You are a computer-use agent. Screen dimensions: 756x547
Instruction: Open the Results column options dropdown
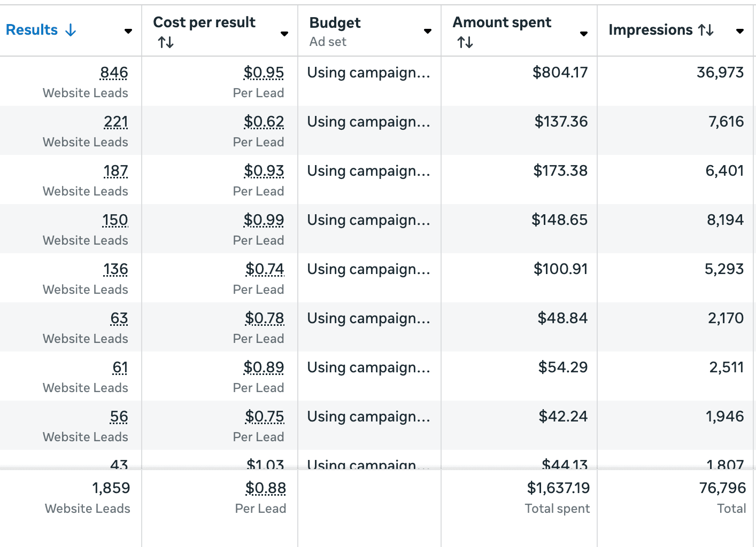click(x=128, y=31)
